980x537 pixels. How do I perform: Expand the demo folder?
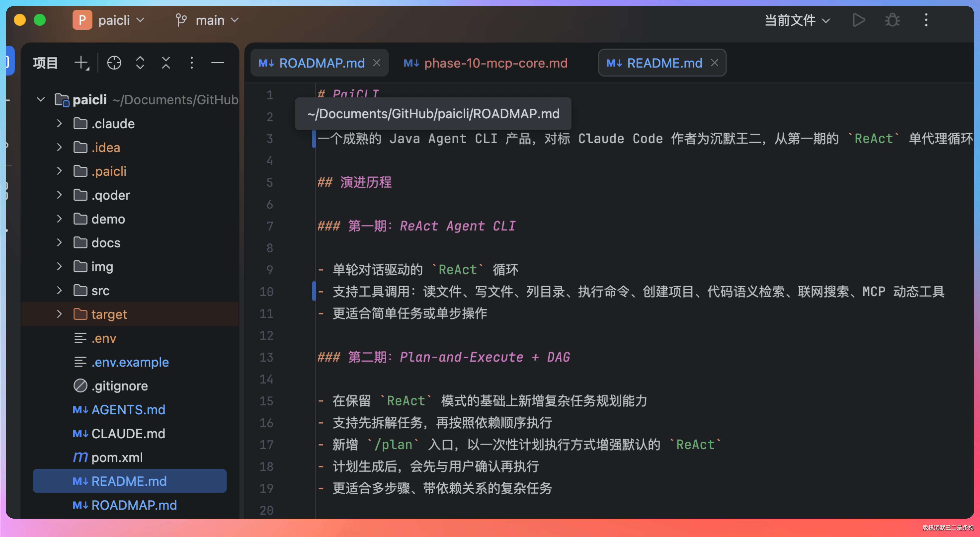pos(59,219)
